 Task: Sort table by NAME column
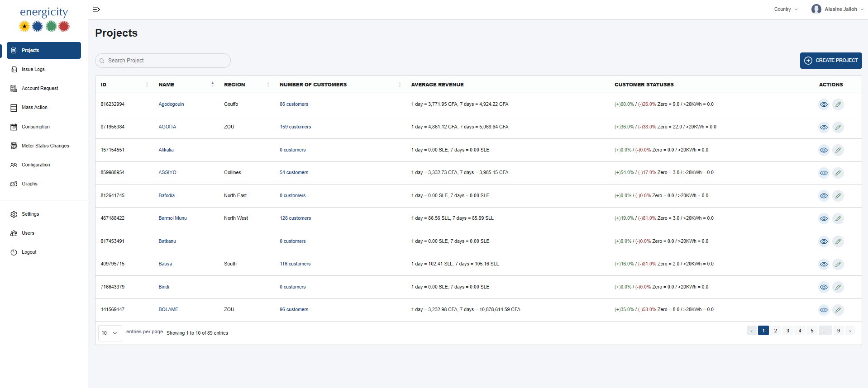click(186, 85)
